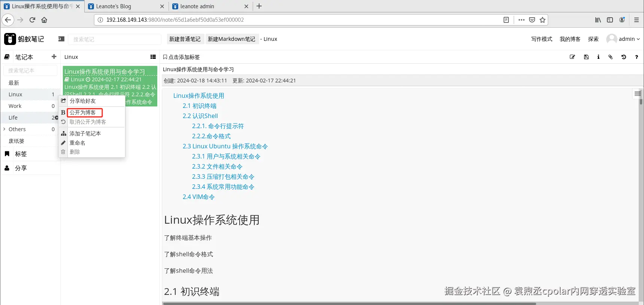Reload the current page
The height and width of the screenshot is (305, 644).
pyautogui.click(x=32, y=20)
